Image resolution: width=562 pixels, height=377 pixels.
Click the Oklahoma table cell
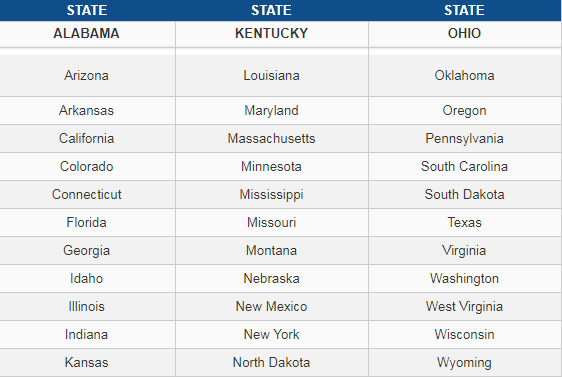coord(465,76)
